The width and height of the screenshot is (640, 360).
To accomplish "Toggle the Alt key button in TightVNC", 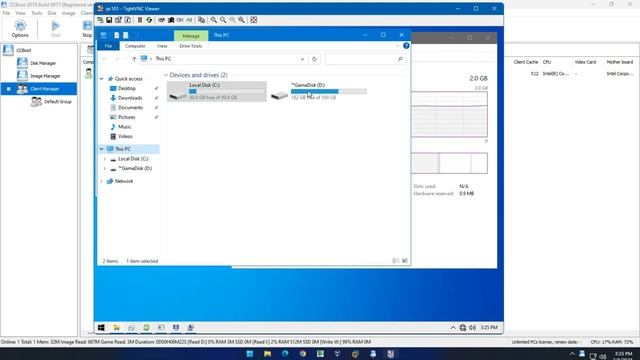I will coord(189,20).
